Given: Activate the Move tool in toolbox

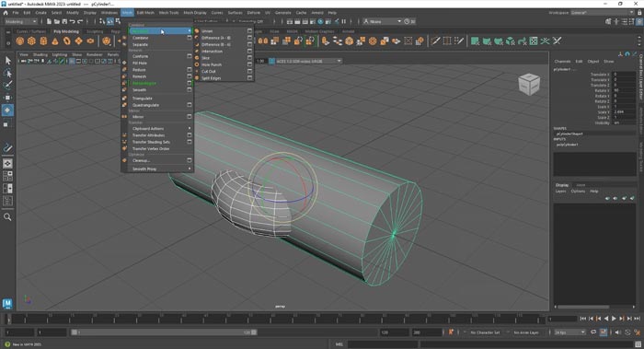Looking at the screenshot, I should [7, 98].
